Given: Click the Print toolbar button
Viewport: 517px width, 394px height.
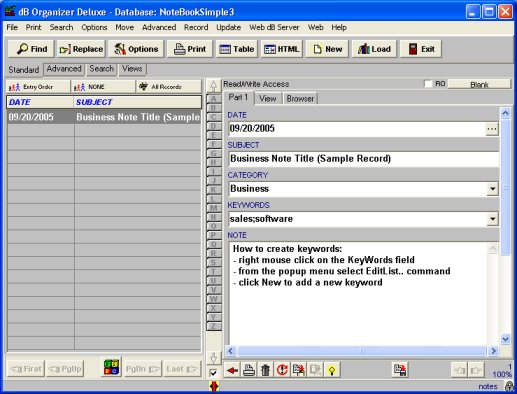Looking at the screenshot, I should tap(190, 49).
